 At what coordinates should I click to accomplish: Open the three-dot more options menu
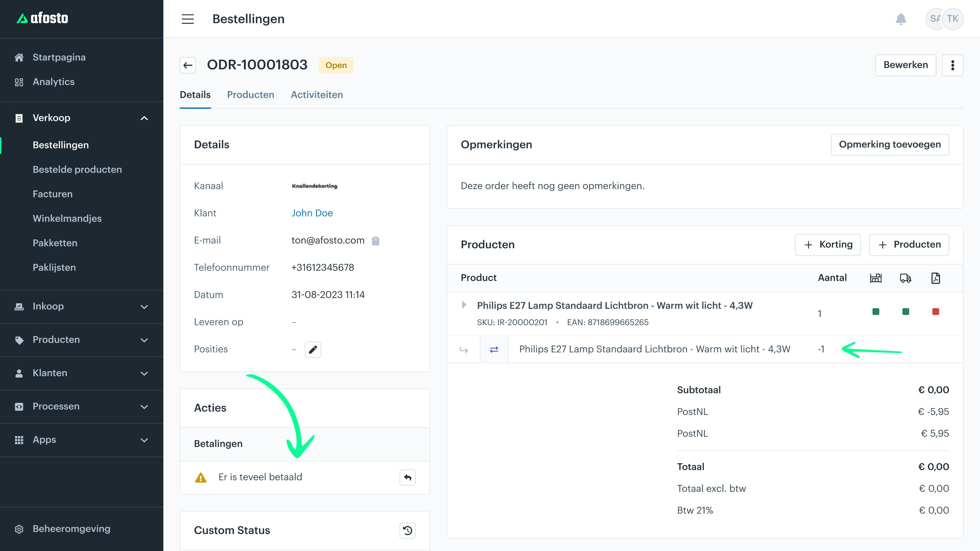pyautogui.click(x=953, y=65)
